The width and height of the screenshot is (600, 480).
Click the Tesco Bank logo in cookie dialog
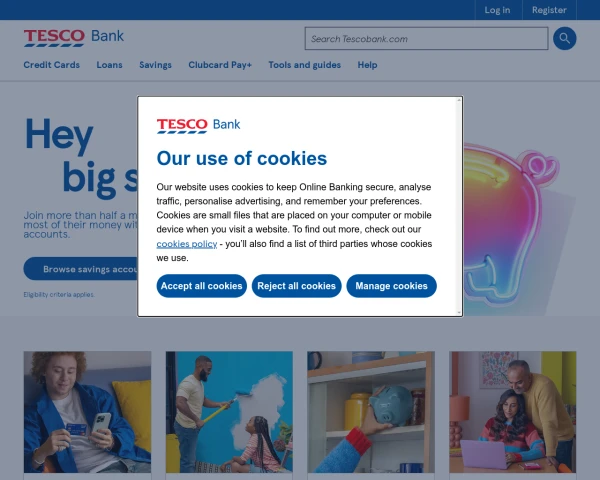click(198, 126)
